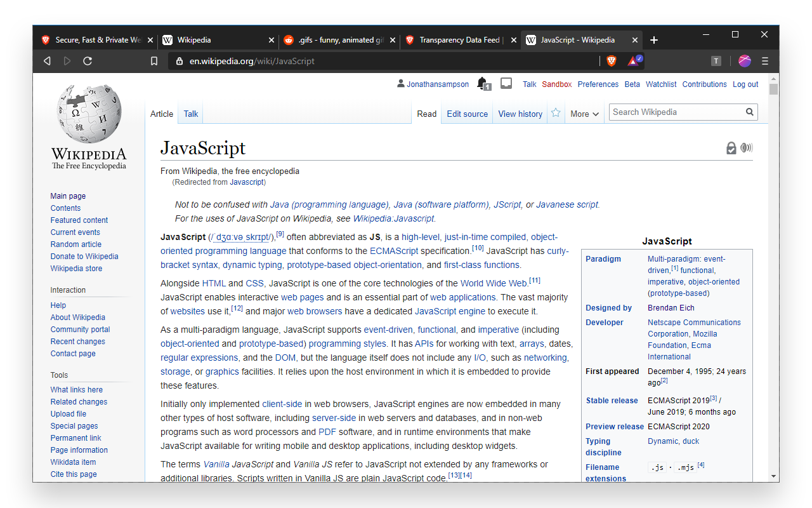Open the browser profile avatar menu
812x508 pixels.
point(745,61)
